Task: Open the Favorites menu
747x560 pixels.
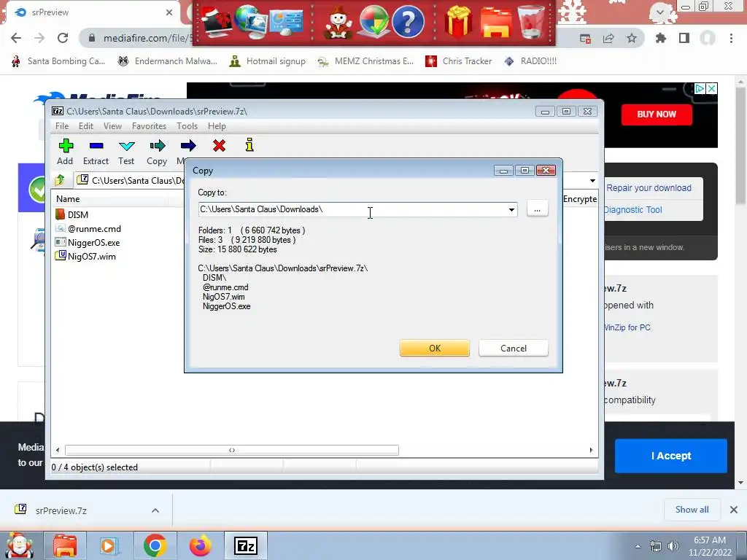Action: [149, 126]
